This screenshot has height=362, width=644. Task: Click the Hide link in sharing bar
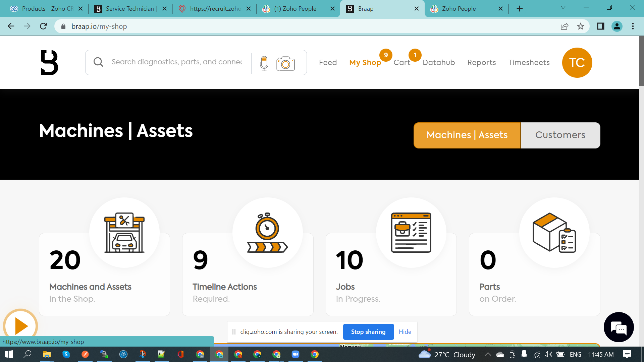point(405,332)
